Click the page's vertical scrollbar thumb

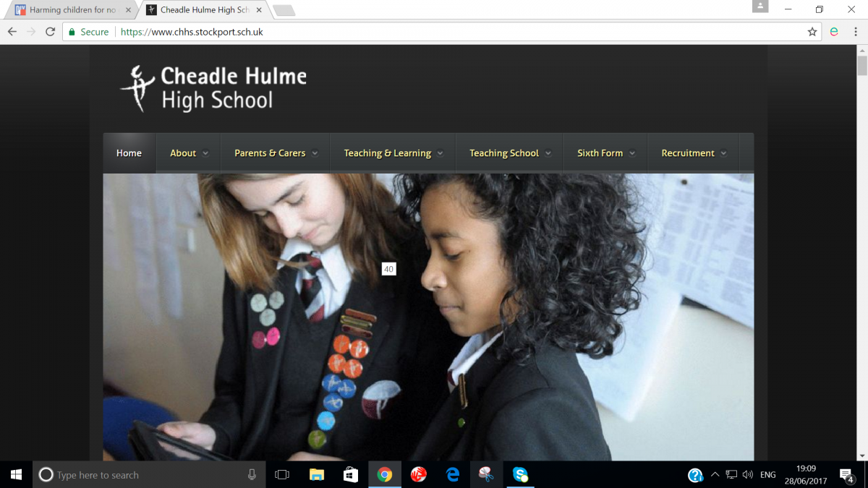[x=861, y=65]
